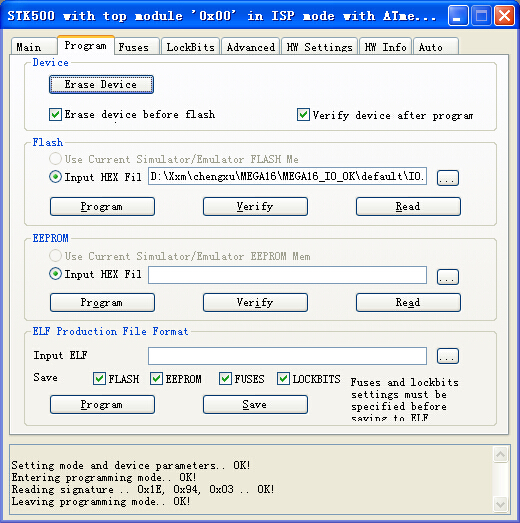
Task: Switch to the Main tab
Action: click(33, 47)
